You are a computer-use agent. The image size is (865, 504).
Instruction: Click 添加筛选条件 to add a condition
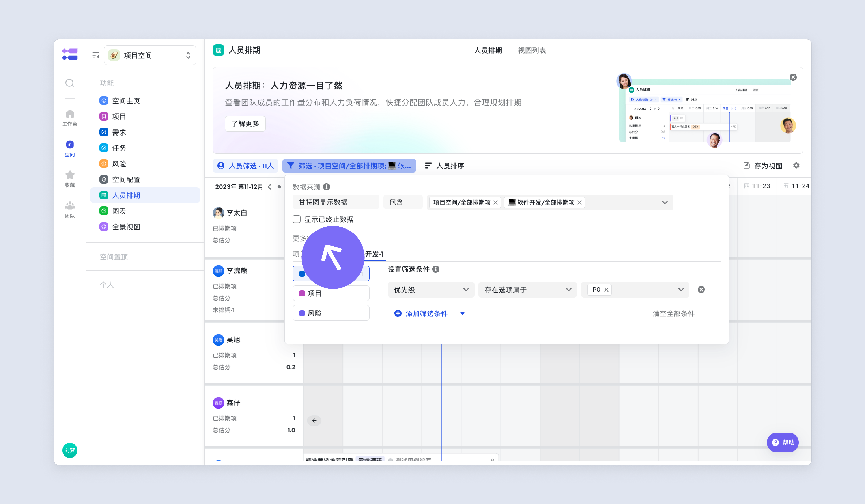pyautogui.click(x=421, y=313)
